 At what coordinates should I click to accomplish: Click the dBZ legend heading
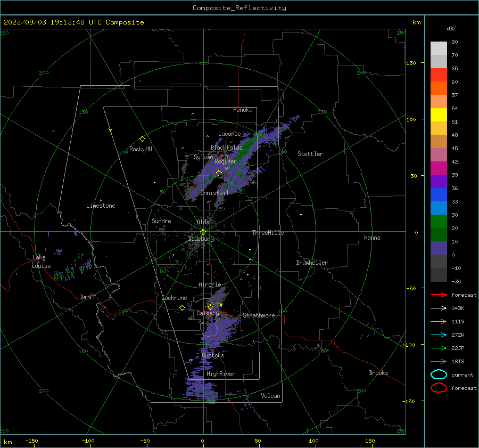click(x=451, y=28)
